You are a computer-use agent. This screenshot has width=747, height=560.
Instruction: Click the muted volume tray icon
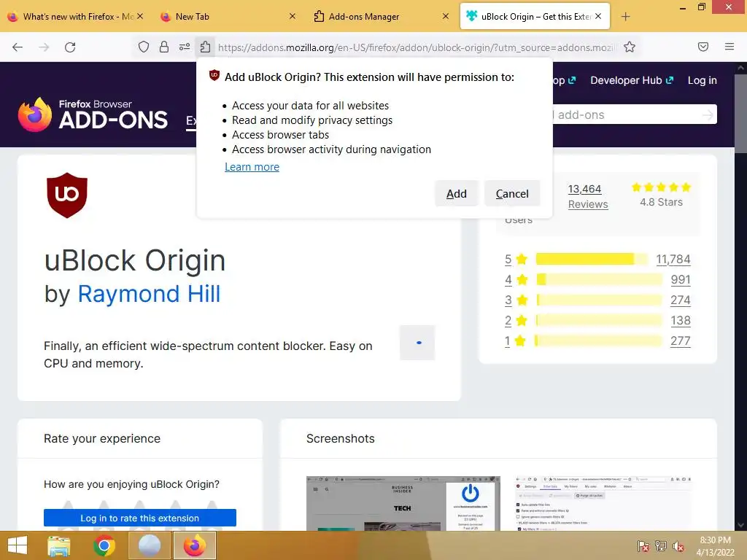[678, 546]
